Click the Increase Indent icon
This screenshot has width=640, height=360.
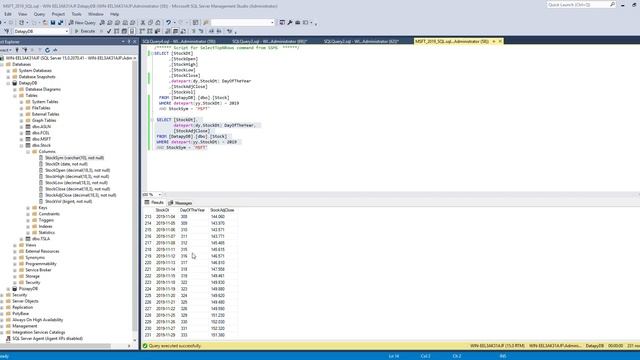pos(219,31)
